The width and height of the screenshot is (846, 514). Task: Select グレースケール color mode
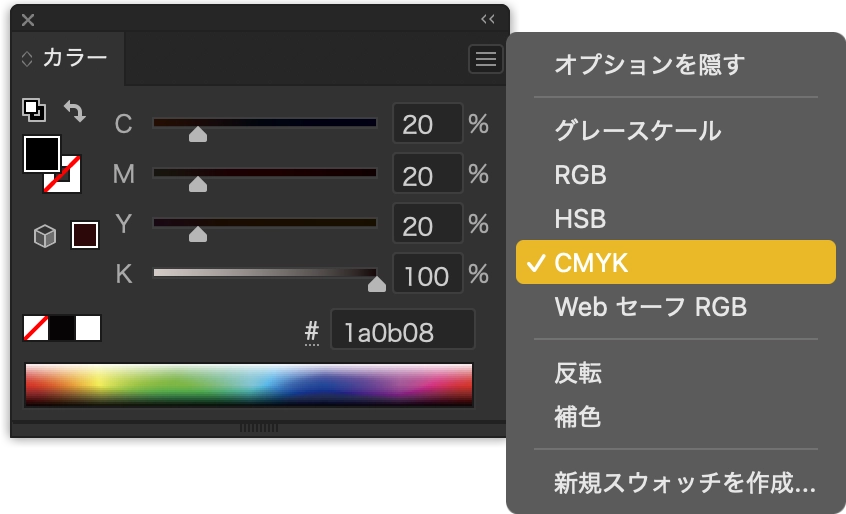[638, 130]
